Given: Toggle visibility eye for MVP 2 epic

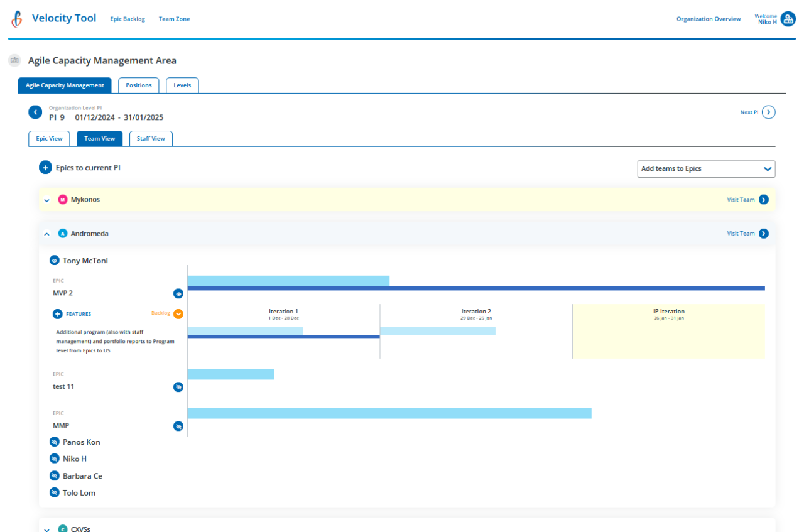Looking at the screenshot, I should point(178,293).
